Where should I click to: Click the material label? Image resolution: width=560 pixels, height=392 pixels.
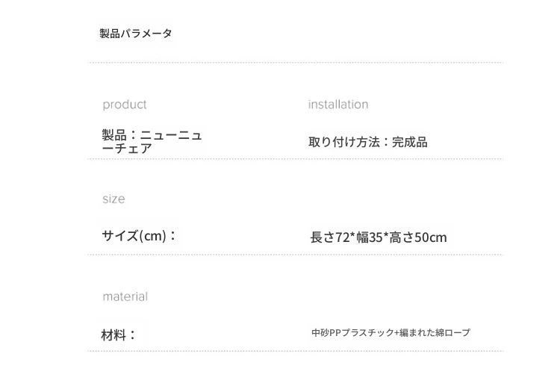[125, 296]
